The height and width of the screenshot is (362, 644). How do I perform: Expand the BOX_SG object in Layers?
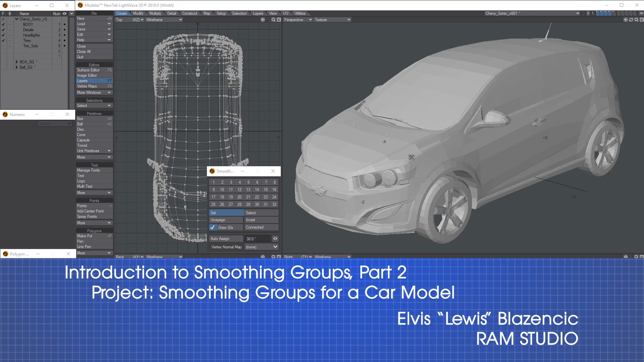click(x=16, y=62)
